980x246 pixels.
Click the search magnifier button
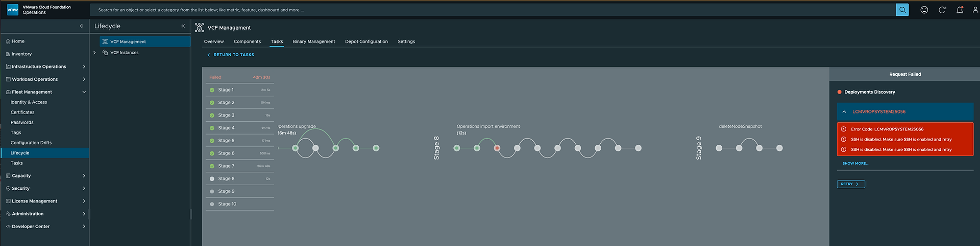(902, 10)
